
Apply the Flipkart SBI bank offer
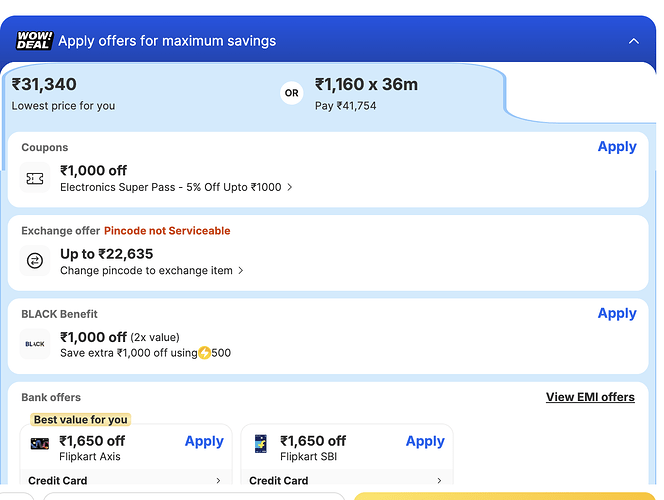click(425, 441)
